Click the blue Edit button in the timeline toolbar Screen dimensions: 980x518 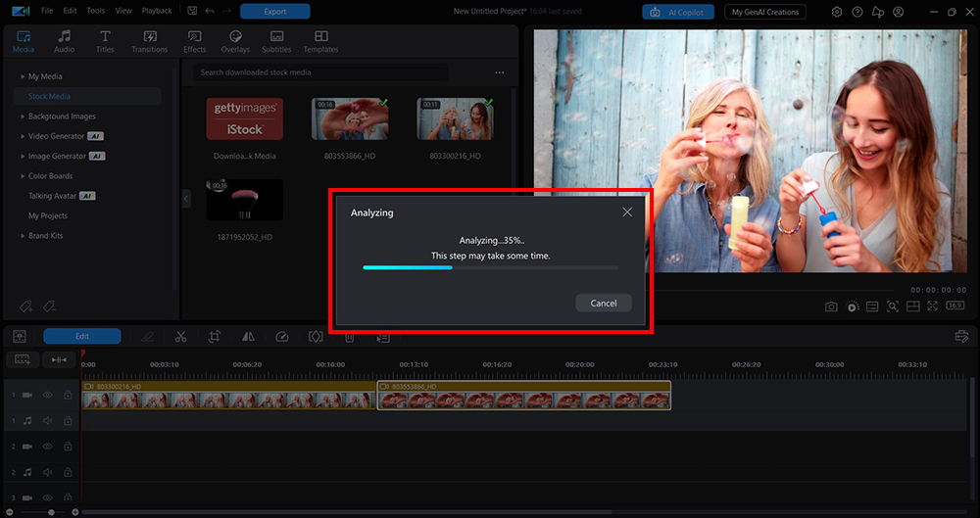point(82,336)
